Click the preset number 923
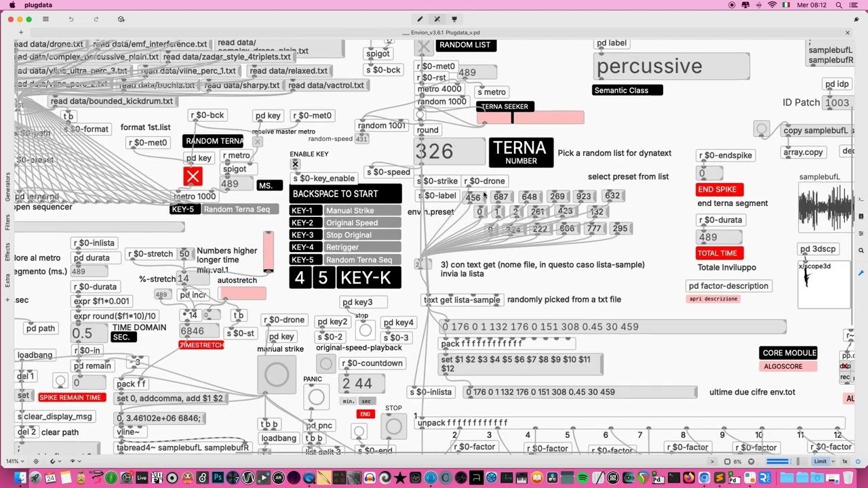Viewport: 868px width, 488px height. [583, 197]
